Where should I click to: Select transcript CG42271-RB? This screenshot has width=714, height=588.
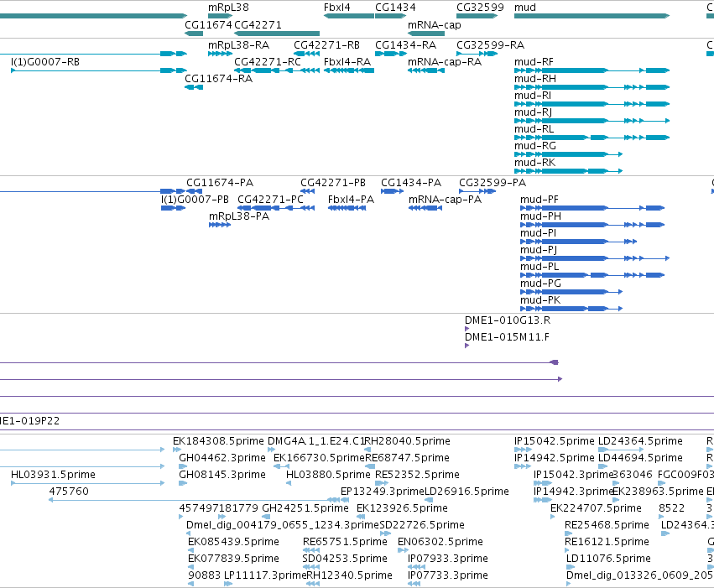306,54
